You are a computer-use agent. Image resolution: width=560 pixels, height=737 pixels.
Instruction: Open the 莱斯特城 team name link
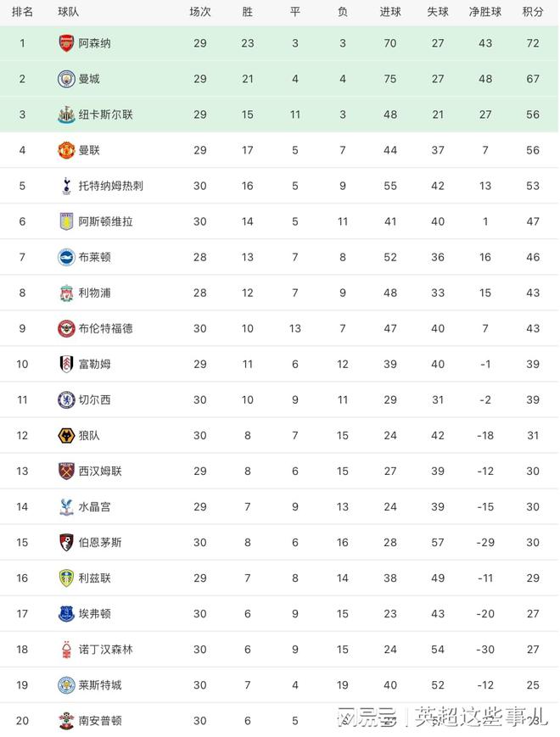(x=100, y=684)
